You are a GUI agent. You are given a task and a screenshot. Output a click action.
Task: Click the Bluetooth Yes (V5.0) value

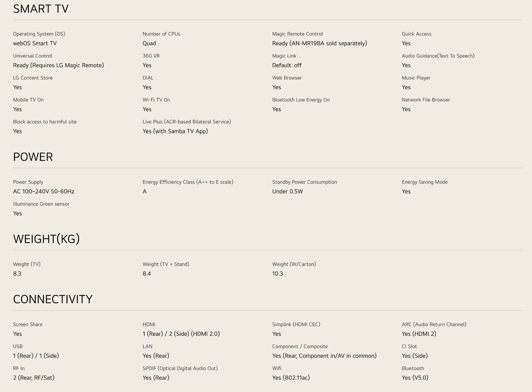[415, 377]
